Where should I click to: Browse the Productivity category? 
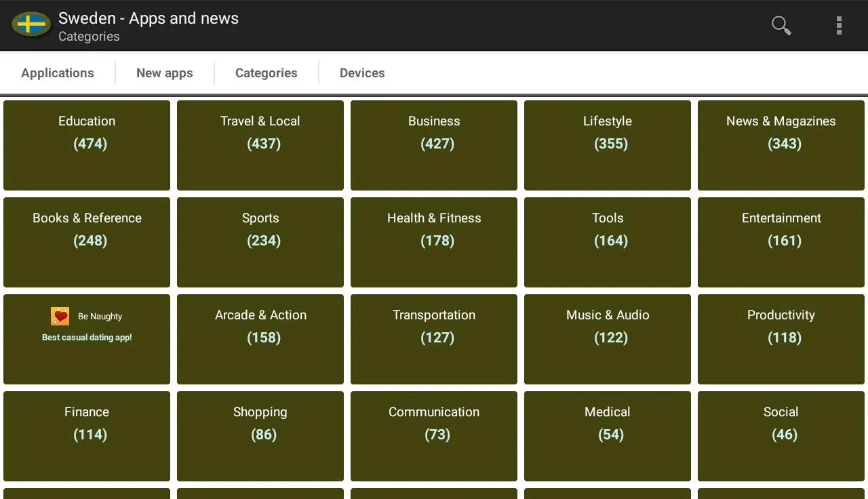(781, 339)
